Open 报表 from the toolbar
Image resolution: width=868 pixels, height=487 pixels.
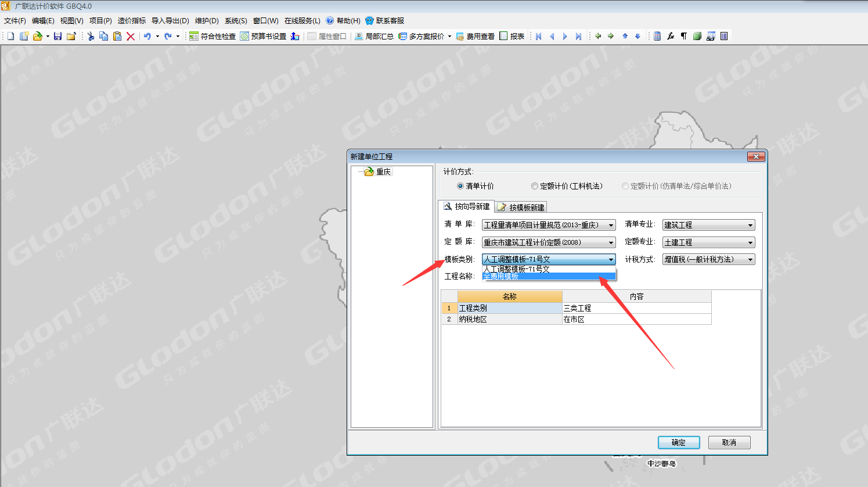pyautogui.click(x=512, y=36)
